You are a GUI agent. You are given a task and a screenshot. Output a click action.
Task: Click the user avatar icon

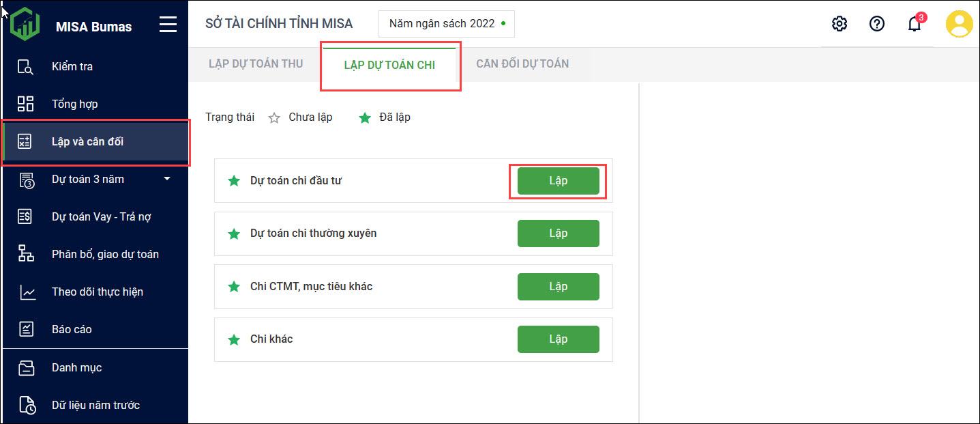tap(959, 24)
